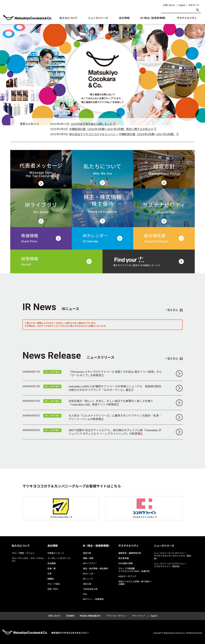205x644 pixels.
Task: Click arrow icon on Find your banner
Action: pyautogui.click(x=181, y=261)
